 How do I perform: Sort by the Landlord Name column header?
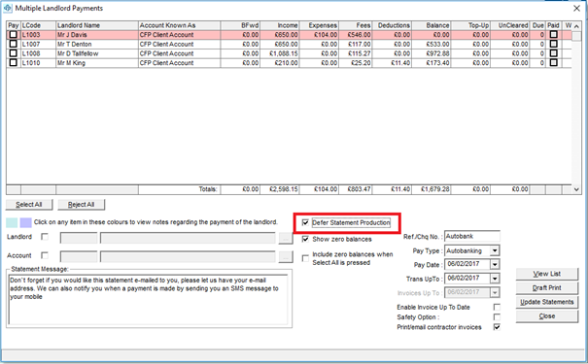click(x=97, y=25)
